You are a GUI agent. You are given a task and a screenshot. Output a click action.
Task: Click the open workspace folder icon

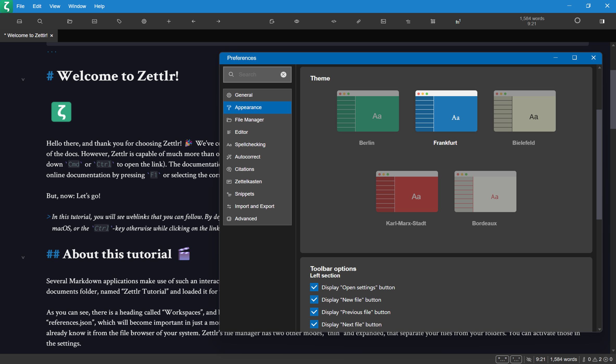[x=70, y=21]
